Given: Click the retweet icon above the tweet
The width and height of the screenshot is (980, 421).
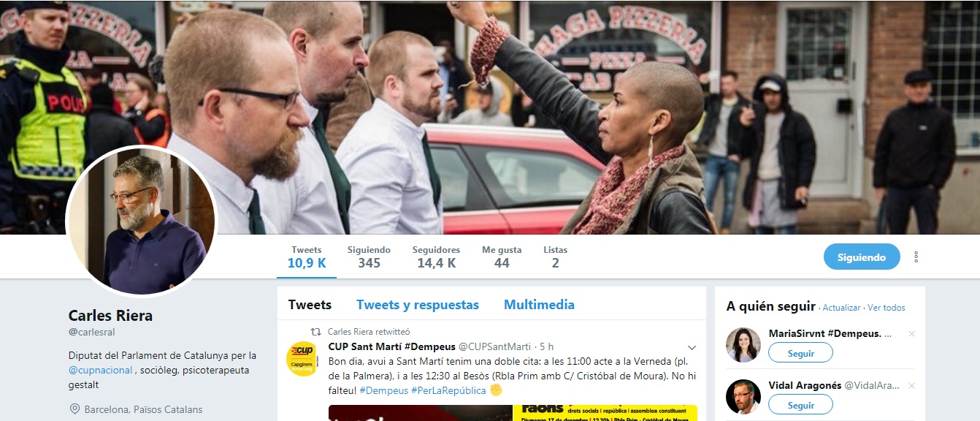Looking at the screenshot, I should pos(316,332).
